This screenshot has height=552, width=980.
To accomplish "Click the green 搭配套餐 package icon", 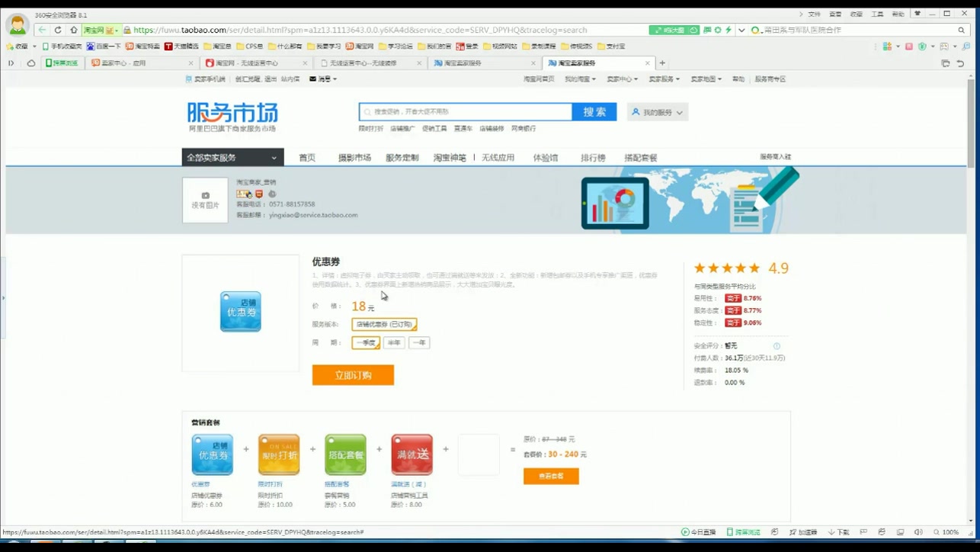I will pos(345,454).
